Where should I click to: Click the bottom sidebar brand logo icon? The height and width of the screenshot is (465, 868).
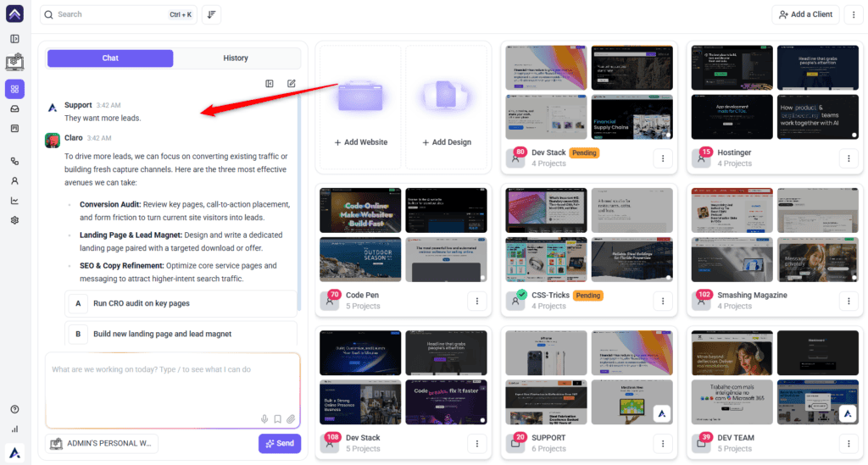pos(15,453)
